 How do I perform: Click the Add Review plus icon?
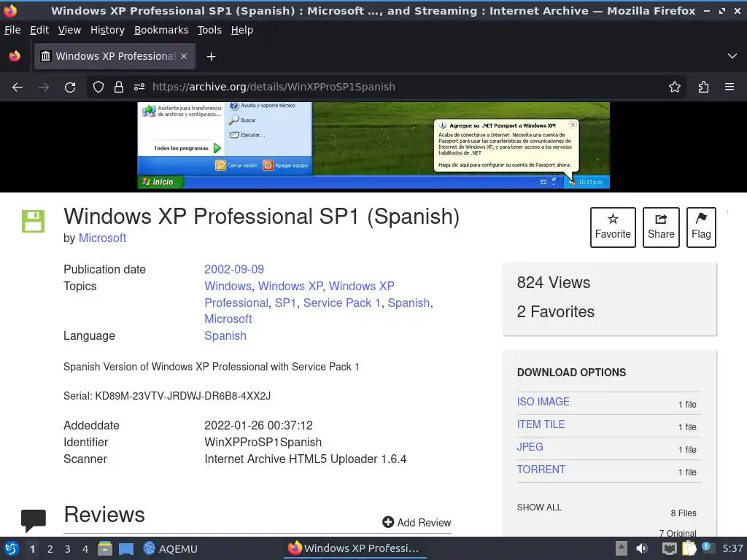click(x=388, y=522)
